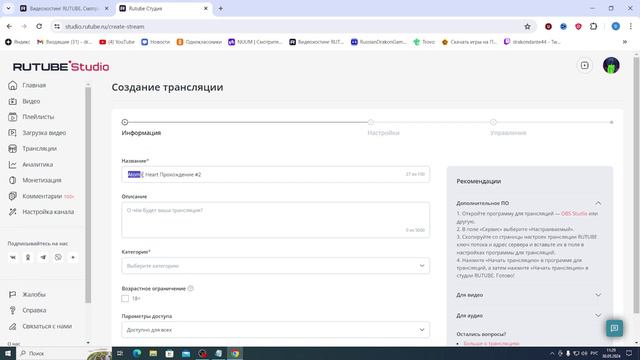Screen dimensions: 640x360
Task: Open Жалобы sidebar item
Action: click(27, 294)
